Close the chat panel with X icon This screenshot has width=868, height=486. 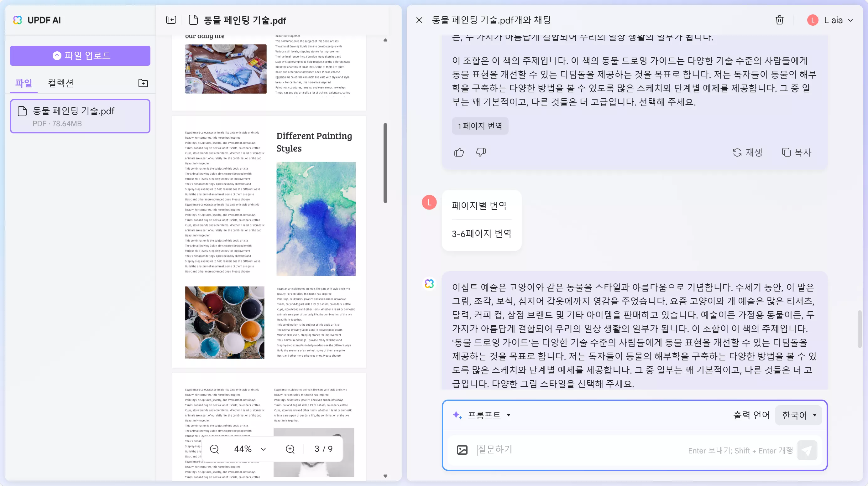(x=419, y=20)
